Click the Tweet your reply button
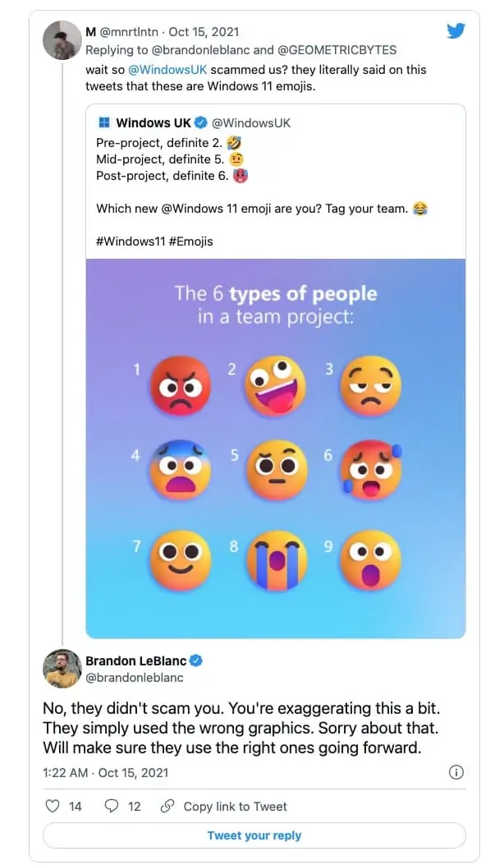The width and height of the screenshot is (504, 865). pos(254,835)
